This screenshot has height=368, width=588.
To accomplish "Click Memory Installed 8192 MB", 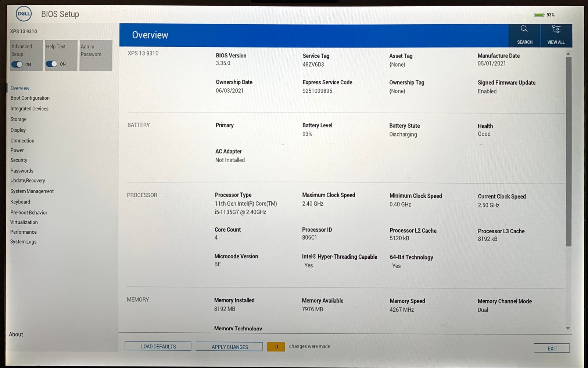I will pyautogui.click(x=225, y=309).
